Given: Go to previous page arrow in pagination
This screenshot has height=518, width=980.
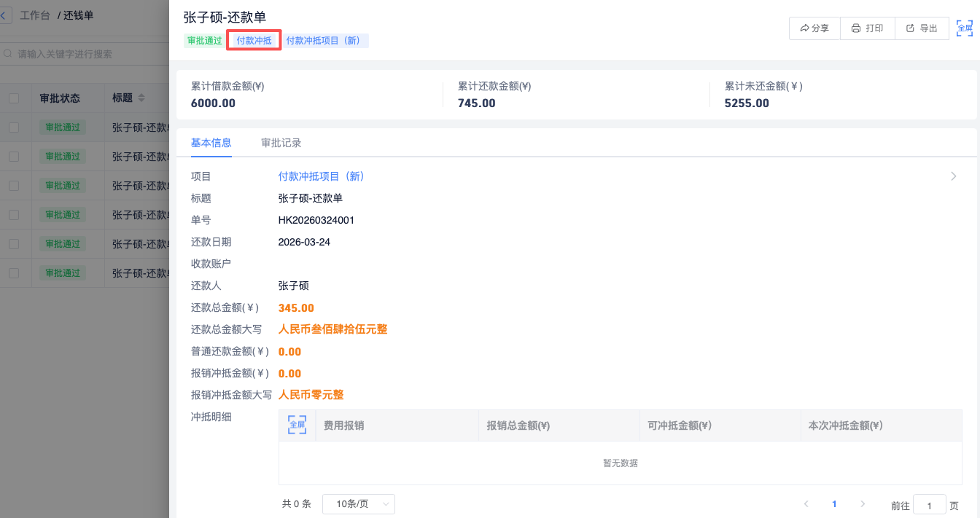Looking at the screenshot, I should (x=806, y=504).
